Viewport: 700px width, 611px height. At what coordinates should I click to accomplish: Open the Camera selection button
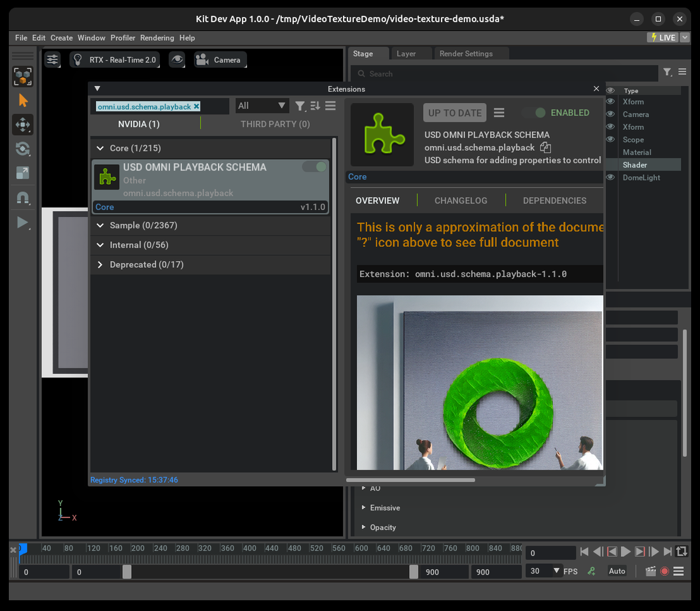220,60
